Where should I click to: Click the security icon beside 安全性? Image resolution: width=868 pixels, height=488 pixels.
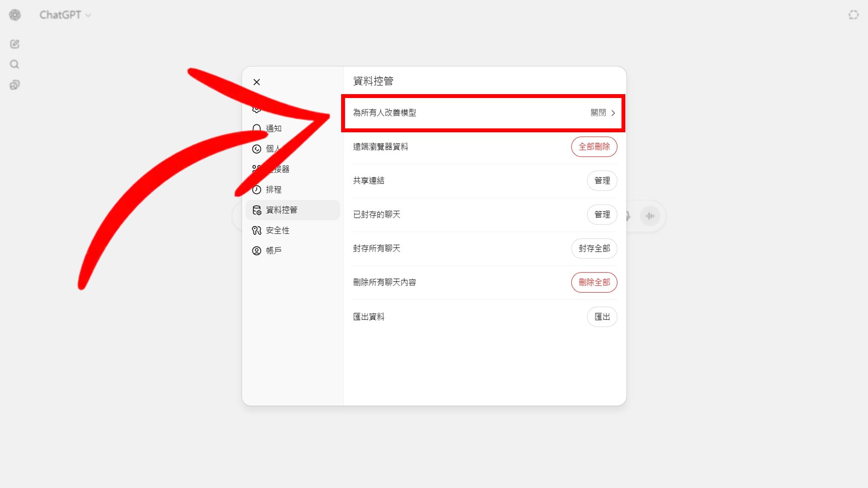click(x=256, y=230)
